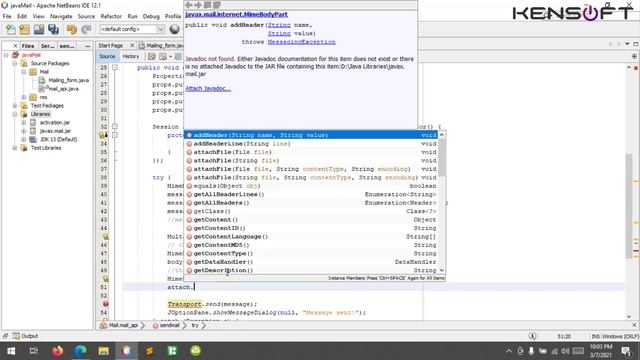Click the globe browser icon in toolbar
640x360 pixels.
pos(174,29)
